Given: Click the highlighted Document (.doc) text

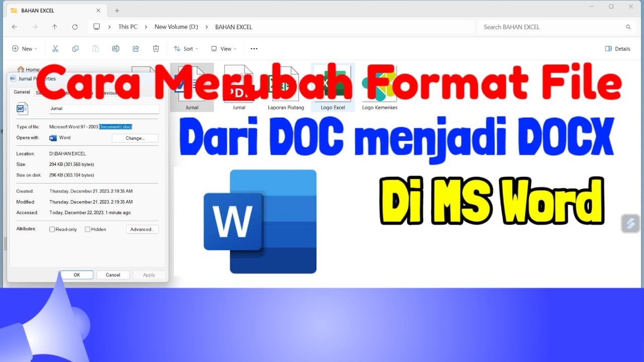Looking at the screenshot, I should point(116,127).
